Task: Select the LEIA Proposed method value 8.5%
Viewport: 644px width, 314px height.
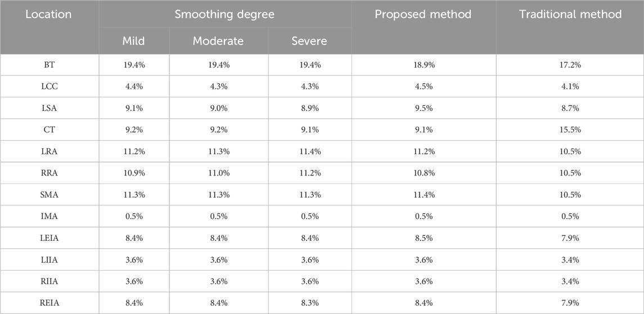Action: 424,239
